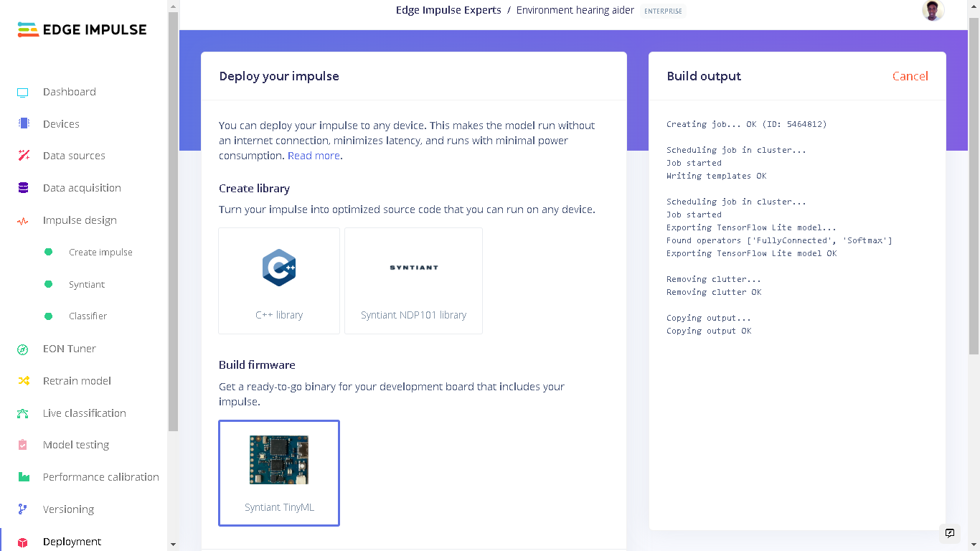Open the EON Tuner compass icon
980x551 pixels.
pyautogui.click(x=23, y=349)
